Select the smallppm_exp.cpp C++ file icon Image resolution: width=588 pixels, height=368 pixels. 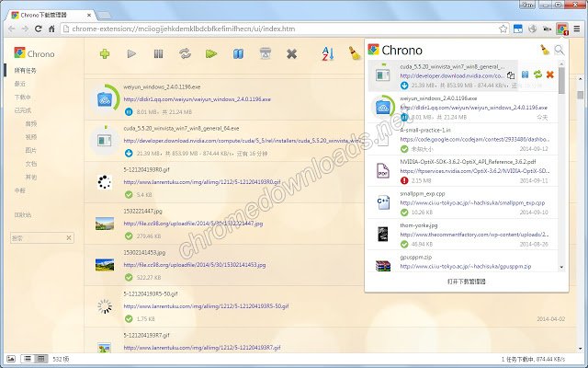[x=383, y=202]
